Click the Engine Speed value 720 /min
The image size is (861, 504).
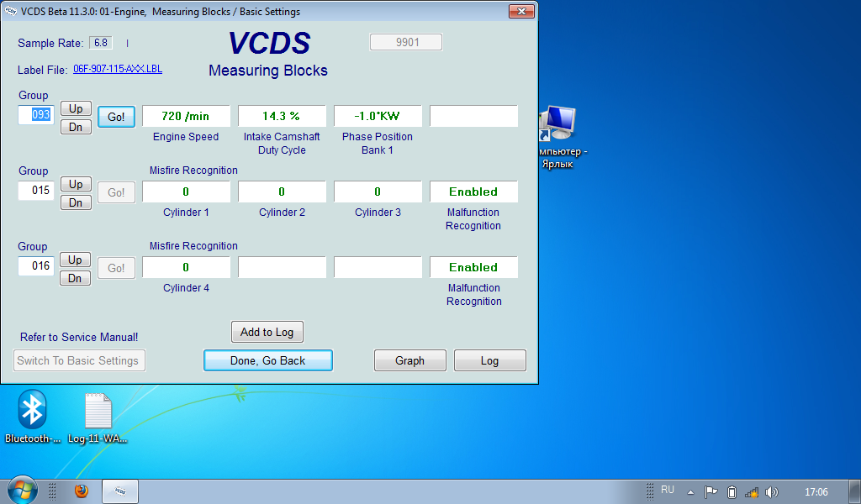click(x=186, y=116)
